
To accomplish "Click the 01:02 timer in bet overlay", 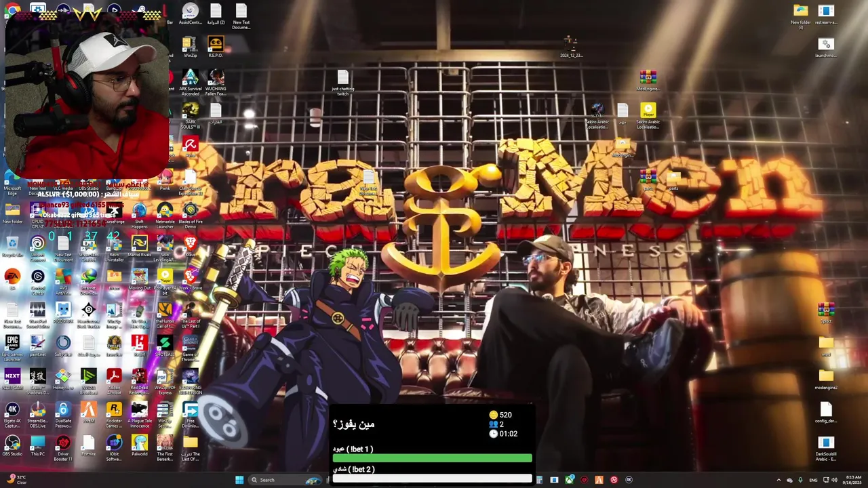I will pos(503,434).
